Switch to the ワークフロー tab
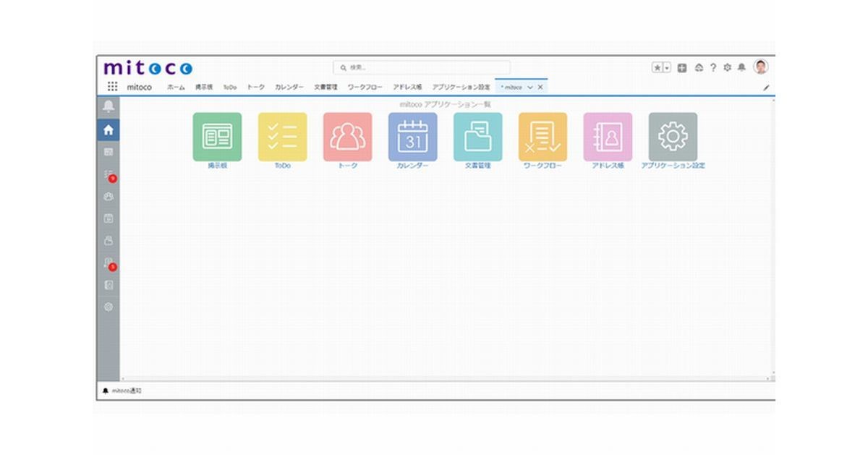The image size is (868, 455). point(365,87)
